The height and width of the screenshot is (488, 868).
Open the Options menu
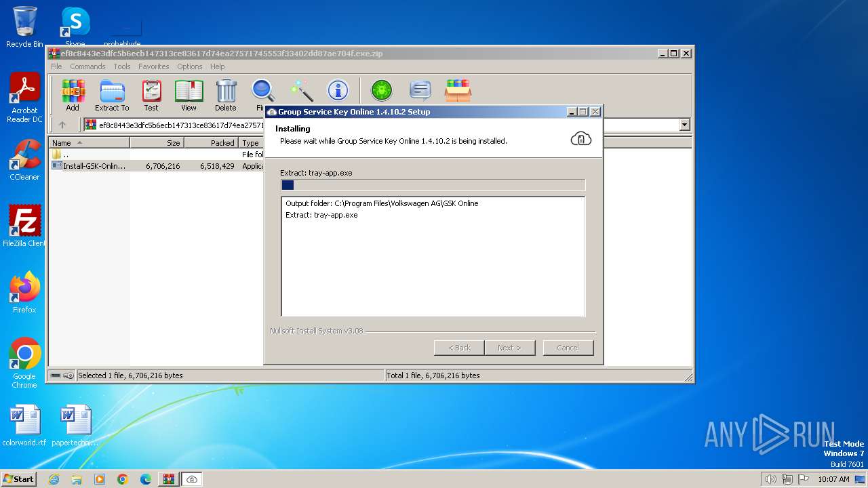click(190, 66)
